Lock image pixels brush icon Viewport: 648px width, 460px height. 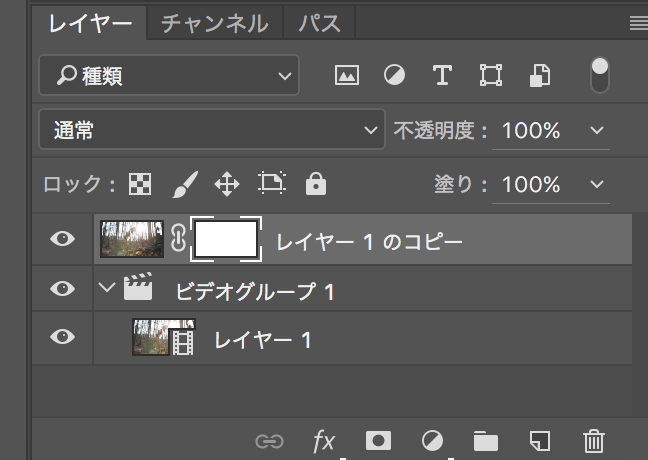pyautogui.click(x=185, y=184)
